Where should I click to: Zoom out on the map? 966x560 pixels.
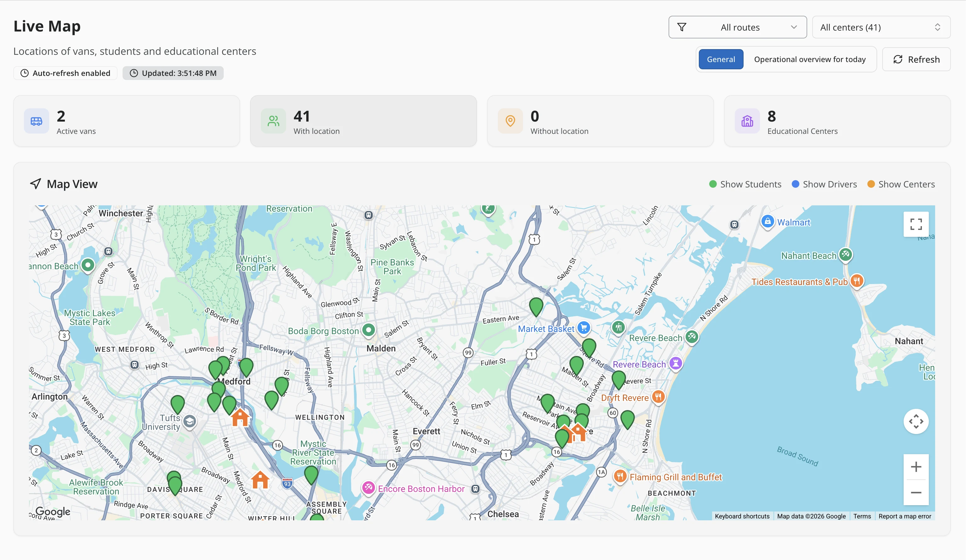tap(916, 493)
